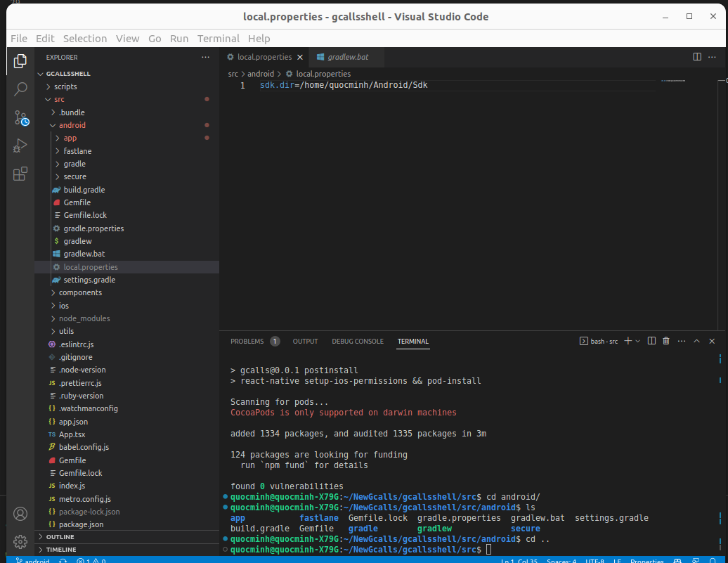Open build.gradle in the explorer

[x=84, y=190]
